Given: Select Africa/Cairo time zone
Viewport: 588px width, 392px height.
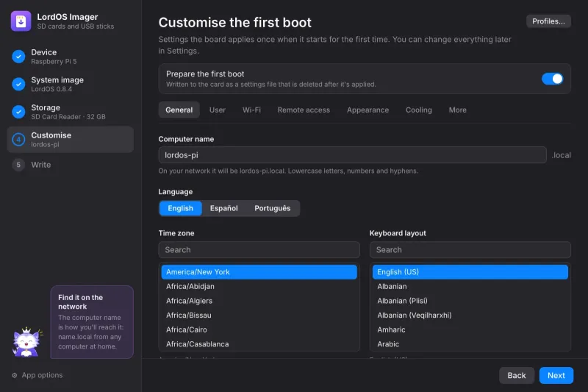Looking at the screenshot, I should point(259,329).
